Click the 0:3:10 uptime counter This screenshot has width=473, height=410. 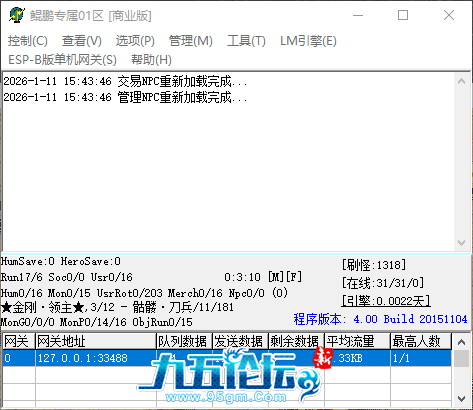pyautogui.click(x=242, y=277)
